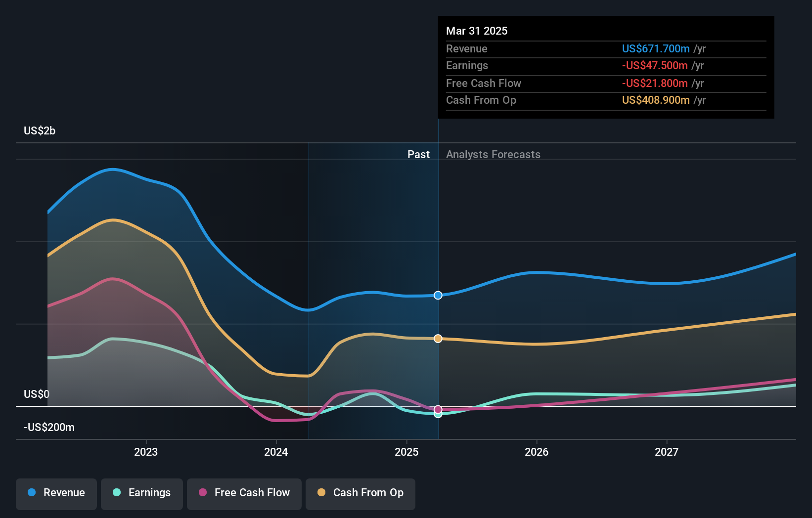
Task: Select the teal Earnings marker below the axis
Action: click(x=437, y=414)
